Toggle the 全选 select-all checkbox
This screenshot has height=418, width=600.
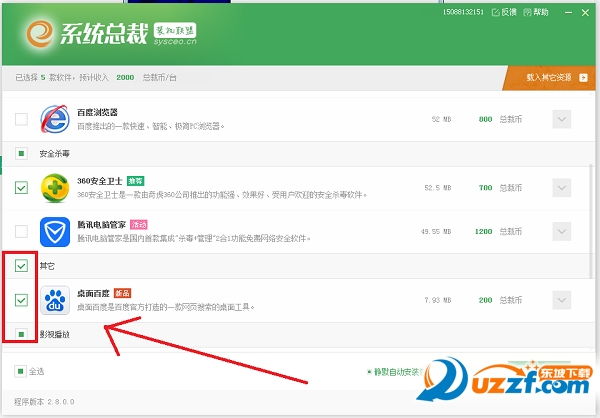click(x=20, y=371)
